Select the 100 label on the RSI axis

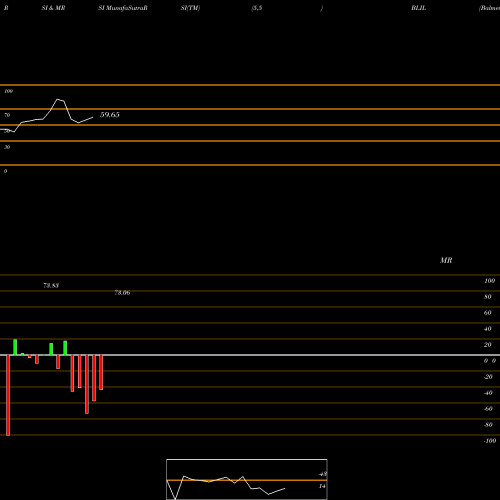[x=9, y=91]
